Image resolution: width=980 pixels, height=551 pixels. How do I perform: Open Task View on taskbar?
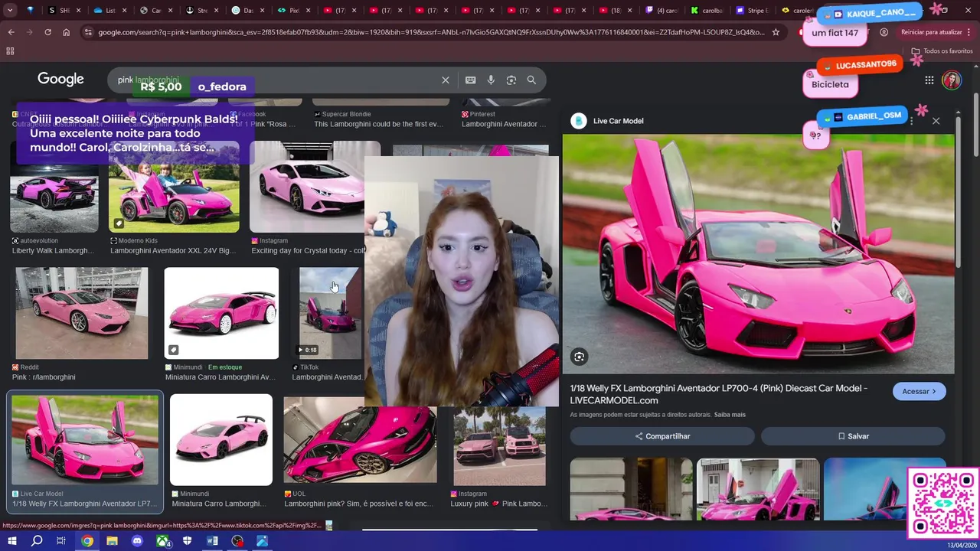click(61, 541)
